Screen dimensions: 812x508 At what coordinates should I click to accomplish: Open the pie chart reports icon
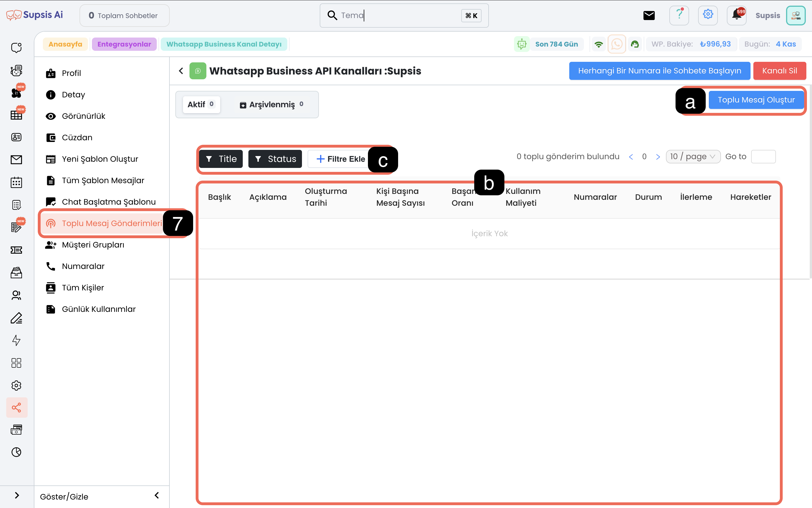click(x=16, y=452)
